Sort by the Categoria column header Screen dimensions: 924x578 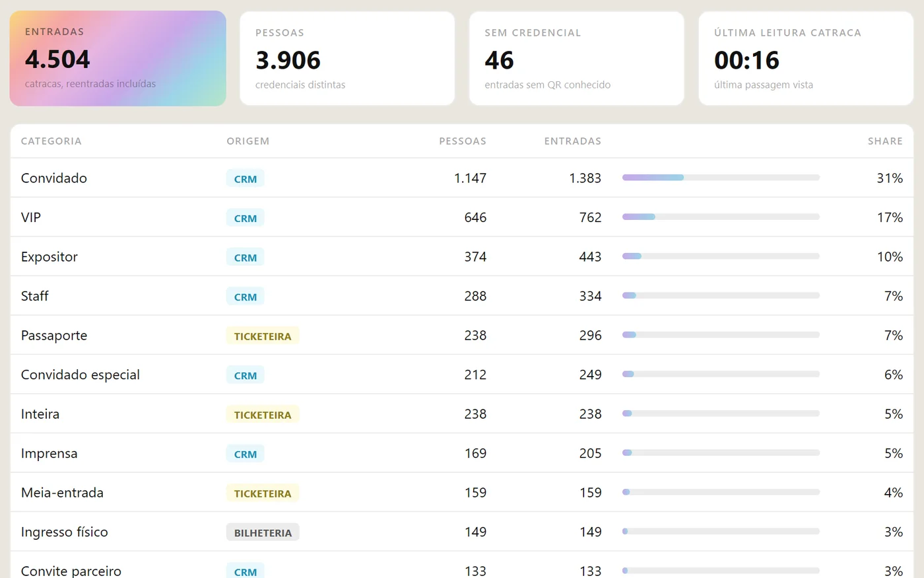[x=51, y=141]
